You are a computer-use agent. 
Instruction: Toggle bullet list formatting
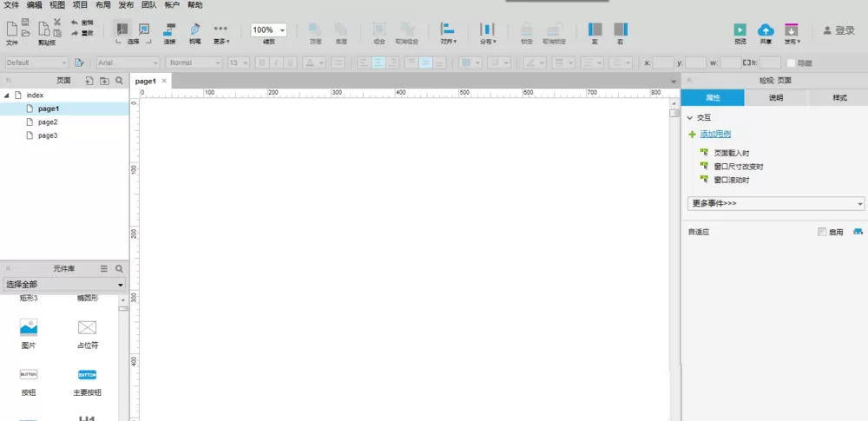click(x=339, y=62)
